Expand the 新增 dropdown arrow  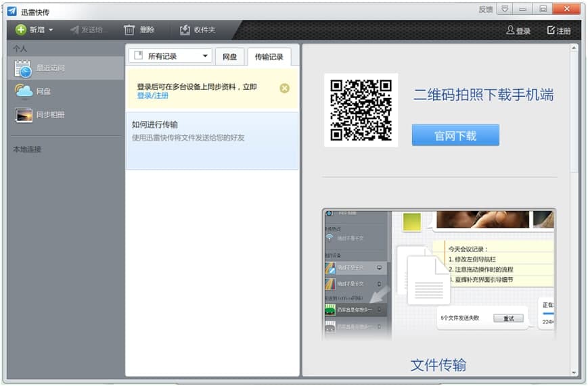pyautogui.click(x=51, y=30)
